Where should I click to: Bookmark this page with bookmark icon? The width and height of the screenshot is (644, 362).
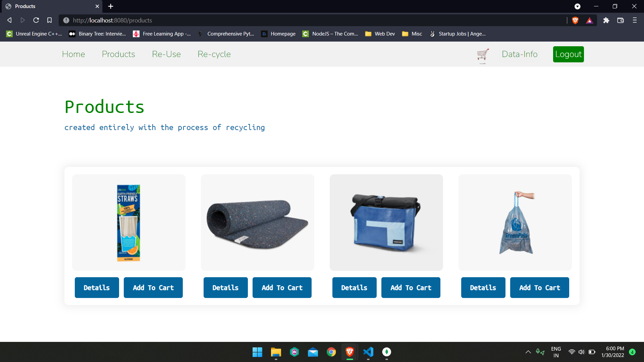49,20
